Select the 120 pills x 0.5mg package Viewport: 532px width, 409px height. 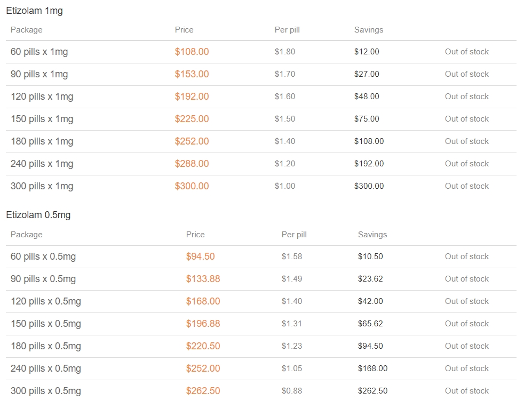[x=45, y=301]
